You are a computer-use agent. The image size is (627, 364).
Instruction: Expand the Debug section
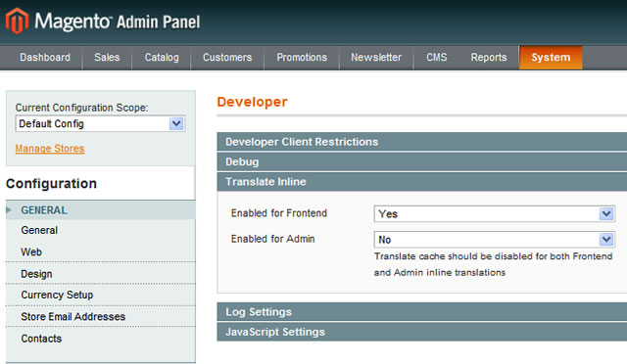(x=422, y=161)
